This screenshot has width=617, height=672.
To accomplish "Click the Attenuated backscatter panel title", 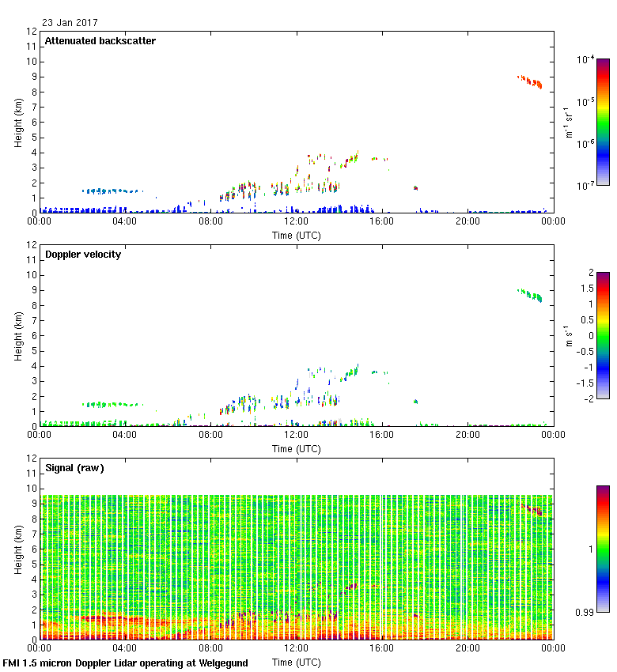I will click(x=100, y=41).
